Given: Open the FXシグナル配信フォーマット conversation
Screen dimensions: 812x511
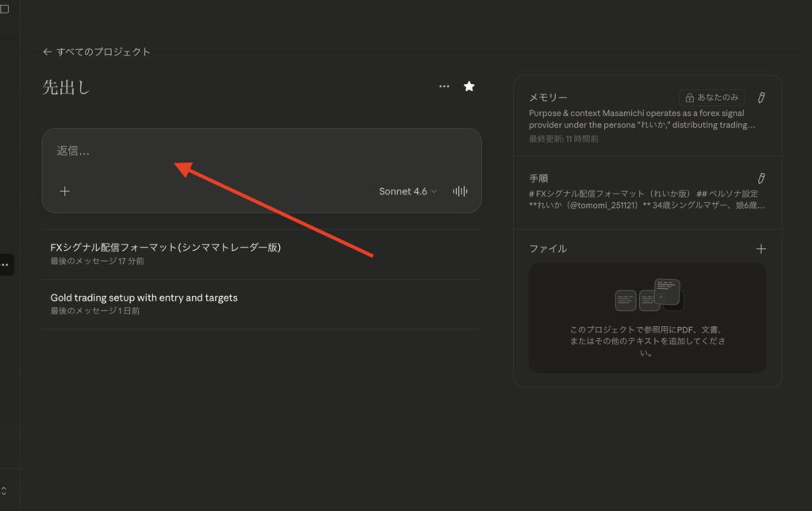Looking at the screenshot, I should click(165, 248).
